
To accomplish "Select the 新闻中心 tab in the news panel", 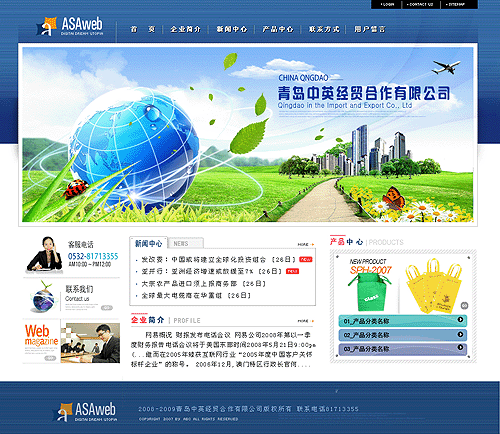I will 148,243.
